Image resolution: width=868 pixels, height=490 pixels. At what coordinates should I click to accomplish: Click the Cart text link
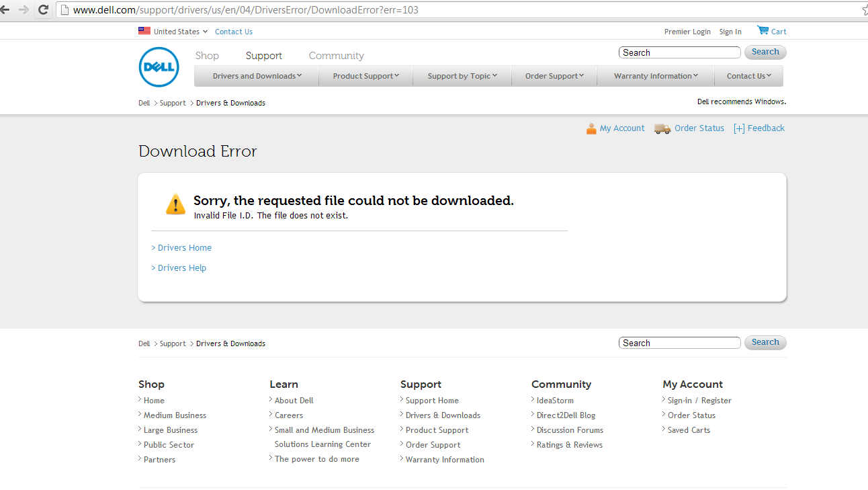click(x=779, y=32)
